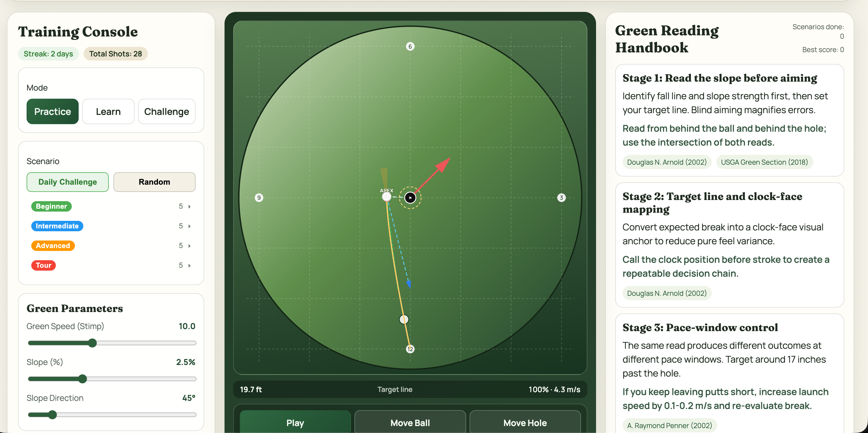Click the 12 o'clock marker on the green

click(x=410, y=349)
